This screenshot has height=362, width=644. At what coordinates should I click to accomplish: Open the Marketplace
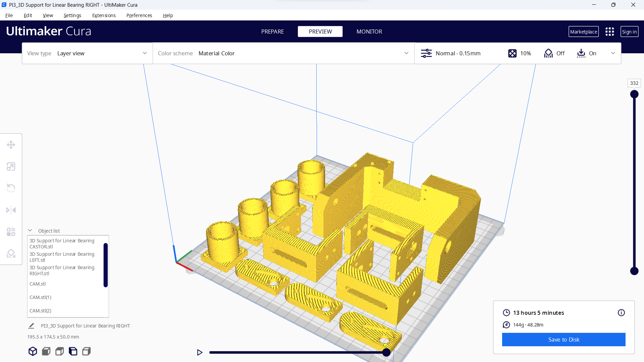click(583, 32)
